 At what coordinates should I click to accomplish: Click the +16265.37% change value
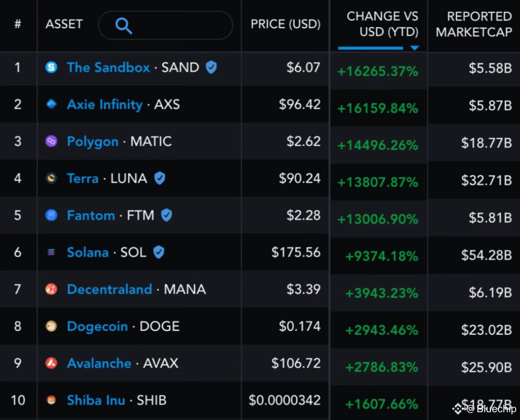tap(378, 71)
